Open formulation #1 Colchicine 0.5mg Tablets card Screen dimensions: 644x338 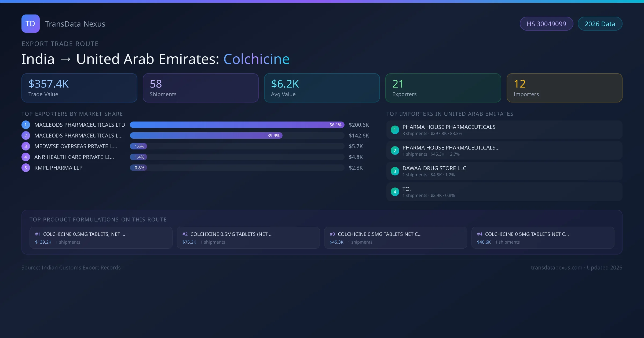click(x=101, y=238)
